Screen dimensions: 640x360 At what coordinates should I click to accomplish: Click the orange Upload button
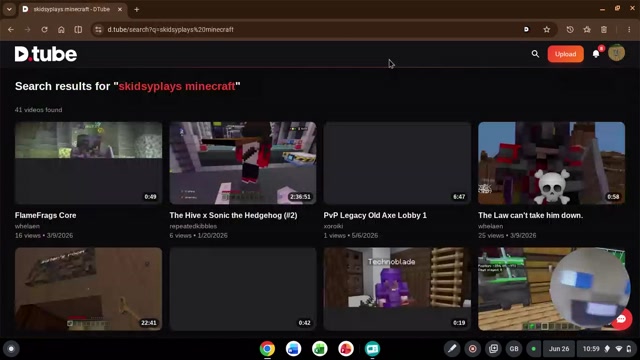point(565,54)
